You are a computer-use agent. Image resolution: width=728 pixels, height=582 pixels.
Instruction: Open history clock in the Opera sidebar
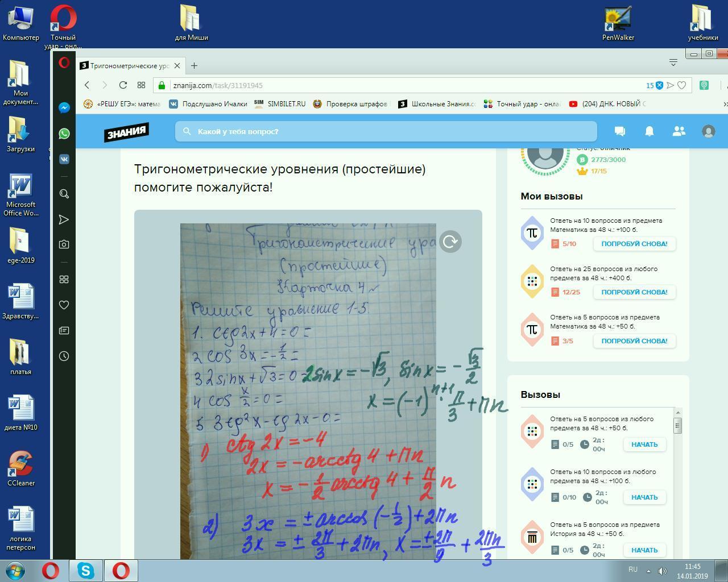point(64,356)
